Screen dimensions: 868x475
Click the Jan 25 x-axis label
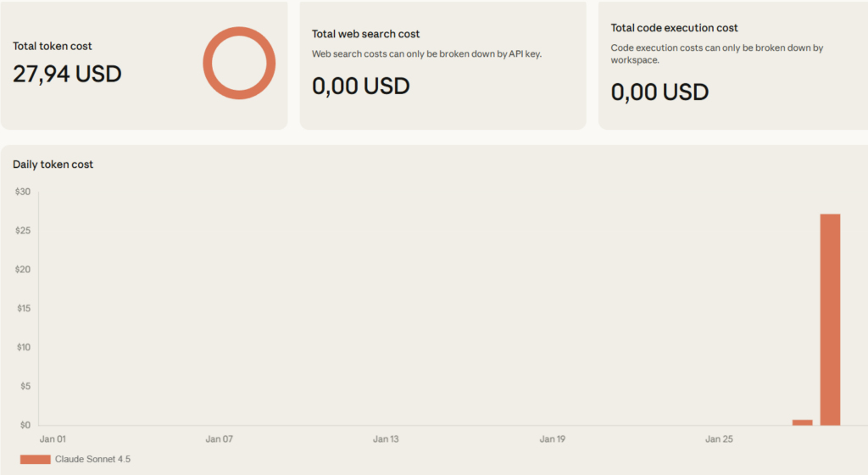[x=719, y=439]
